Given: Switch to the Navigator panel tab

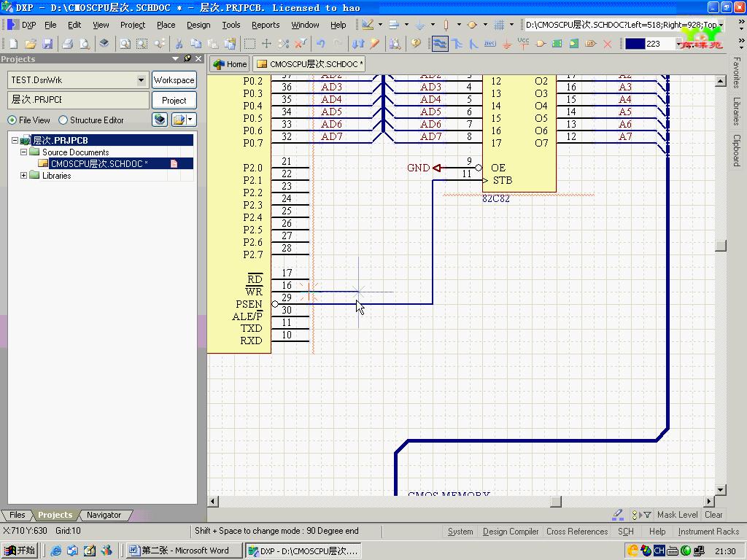Looking at the screenshot, I should pos(104,515).
